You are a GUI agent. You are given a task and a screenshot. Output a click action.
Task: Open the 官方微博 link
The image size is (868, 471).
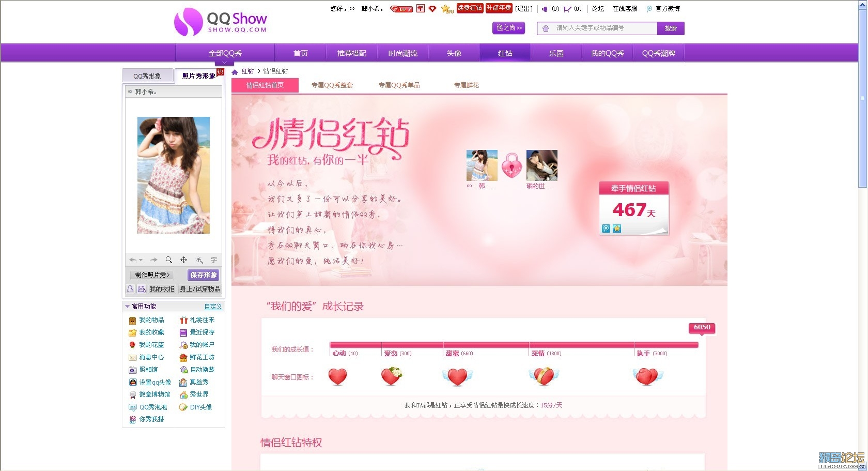pos(668,9)
